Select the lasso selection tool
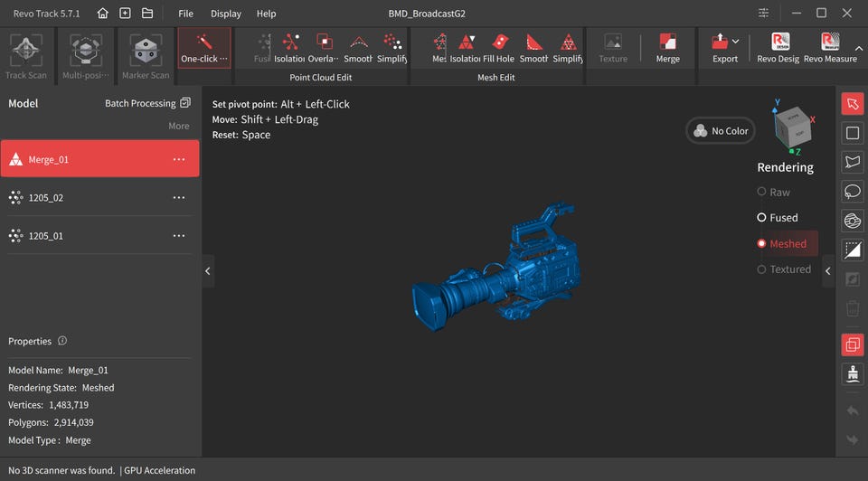Viewport: 868px width, 481px height. (852, 192)
